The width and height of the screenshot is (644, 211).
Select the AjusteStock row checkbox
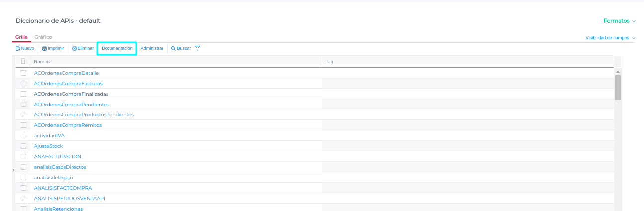click(23, 146)
